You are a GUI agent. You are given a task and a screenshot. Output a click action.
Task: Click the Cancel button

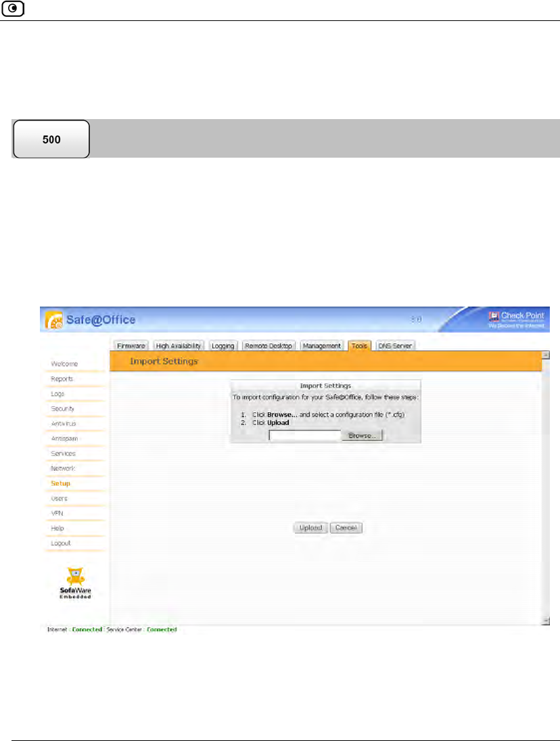tap(346, 528)
